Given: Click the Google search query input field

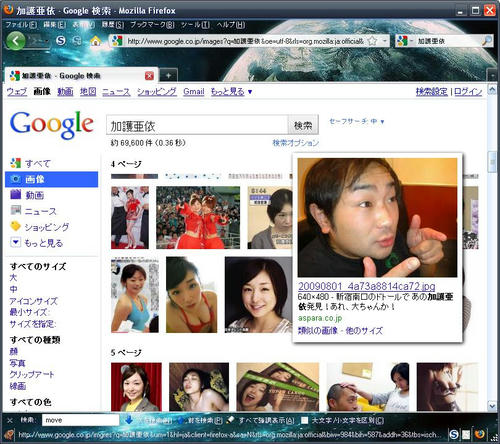Looking at the screenshot, I should point(197,125).
